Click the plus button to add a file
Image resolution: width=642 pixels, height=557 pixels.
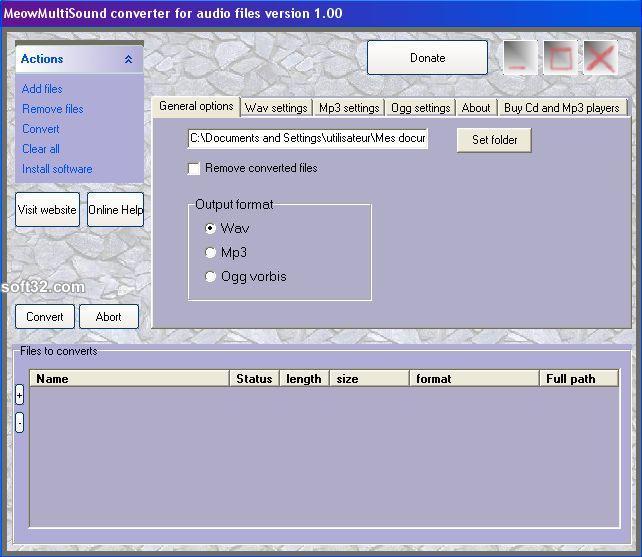[19, 395]
